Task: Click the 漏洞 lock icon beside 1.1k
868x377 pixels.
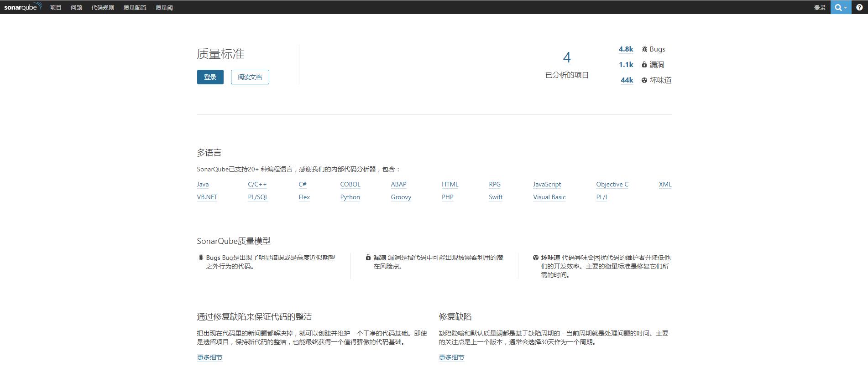Action: point(644,65)
